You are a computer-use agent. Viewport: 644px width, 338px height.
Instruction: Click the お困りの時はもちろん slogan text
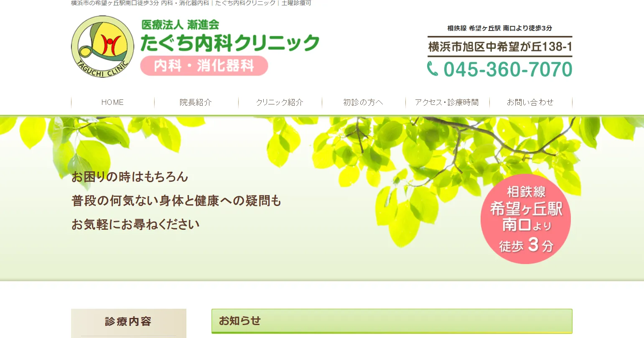click(130, 177)
